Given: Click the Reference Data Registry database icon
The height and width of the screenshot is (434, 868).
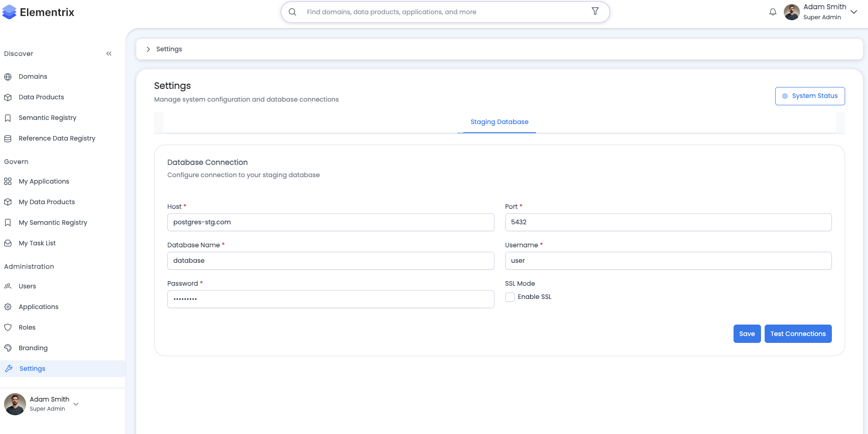Looking at the screenshot, I should pyautogui.click(x=8, y=139).
